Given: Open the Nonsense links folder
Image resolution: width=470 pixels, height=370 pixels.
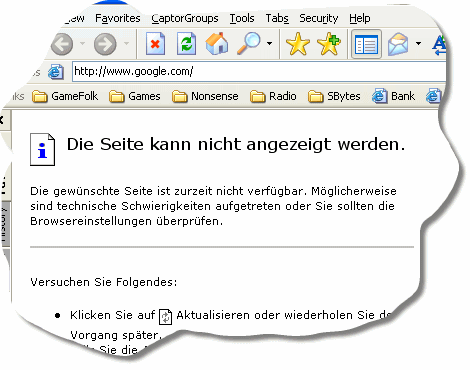Looking at the screenshot, I should pyautogui.click(x=205, y=96).
